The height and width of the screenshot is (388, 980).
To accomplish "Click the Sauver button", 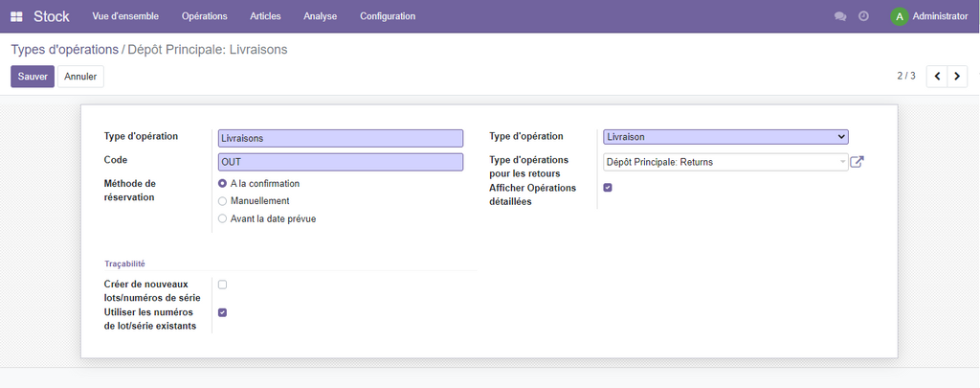I will click(x=33, y=77).
